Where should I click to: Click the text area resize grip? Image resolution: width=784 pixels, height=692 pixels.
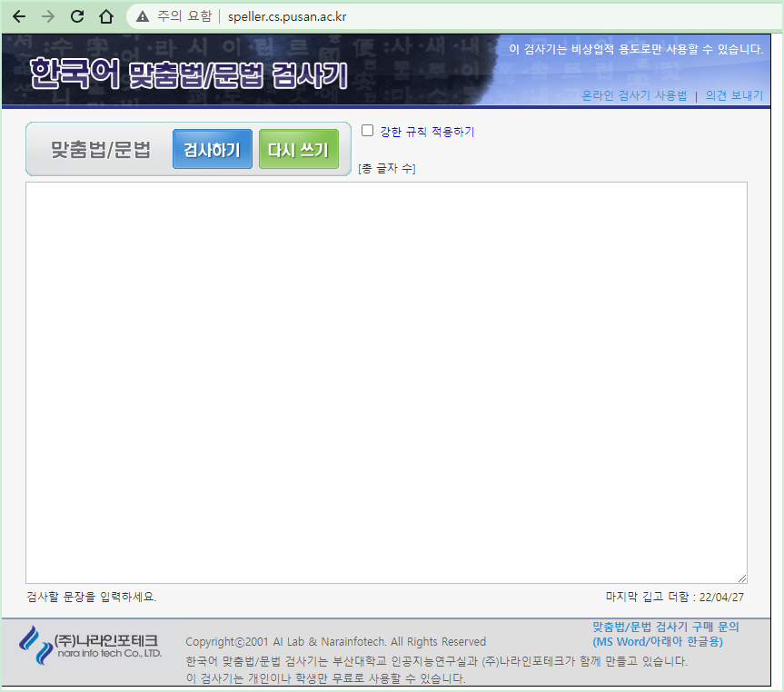[x=742, y=578]
